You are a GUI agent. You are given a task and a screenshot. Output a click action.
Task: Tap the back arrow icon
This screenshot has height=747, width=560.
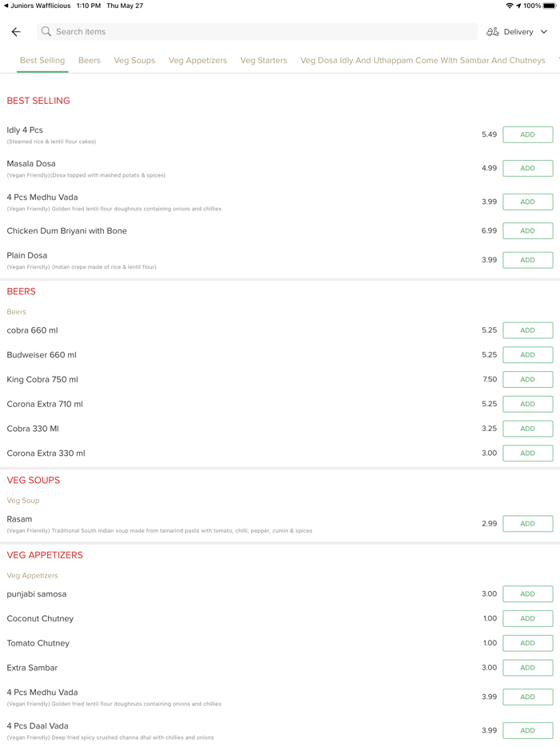(x=16, y=32)
